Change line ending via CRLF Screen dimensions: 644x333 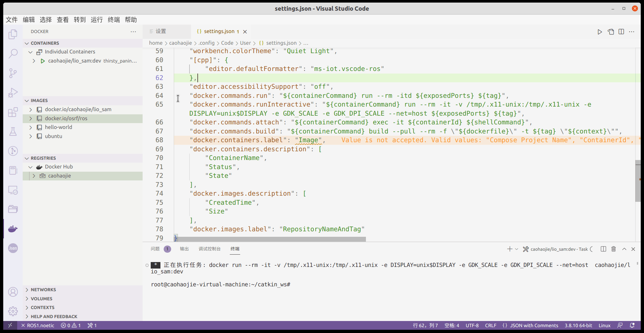click(491, 325)
